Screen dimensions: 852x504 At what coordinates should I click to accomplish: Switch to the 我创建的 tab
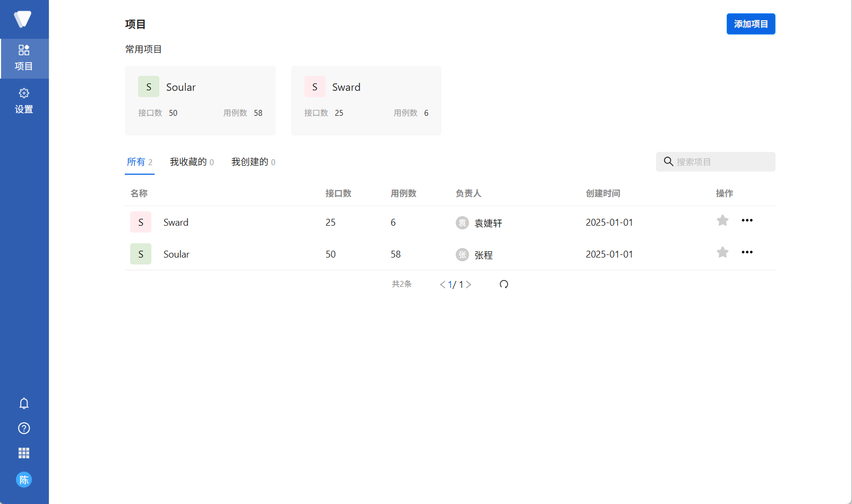tap(250, 162)
